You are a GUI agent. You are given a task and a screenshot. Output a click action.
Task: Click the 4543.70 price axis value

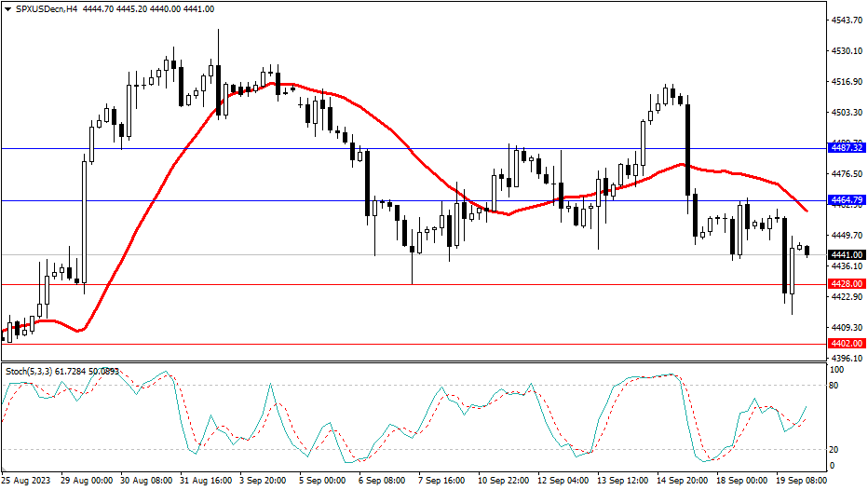pyautogui.click(x=846, y=20)
